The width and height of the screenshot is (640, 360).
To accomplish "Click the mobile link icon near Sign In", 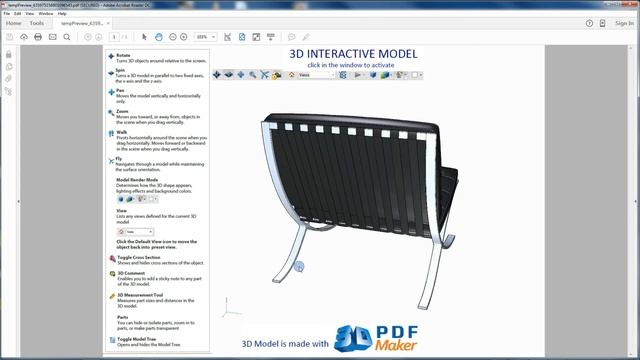I will [x=602, y=23].
